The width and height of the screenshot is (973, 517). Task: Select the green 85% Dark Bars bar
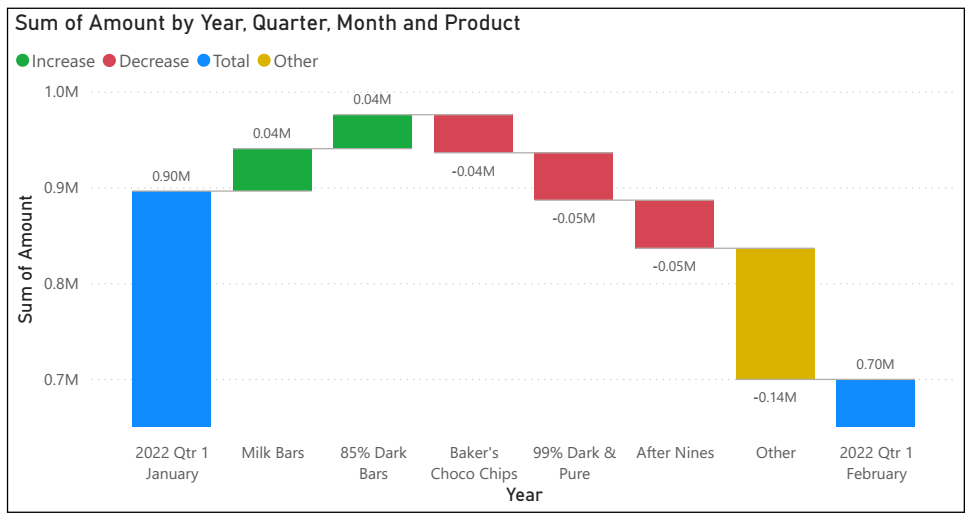tap(372, 131)
